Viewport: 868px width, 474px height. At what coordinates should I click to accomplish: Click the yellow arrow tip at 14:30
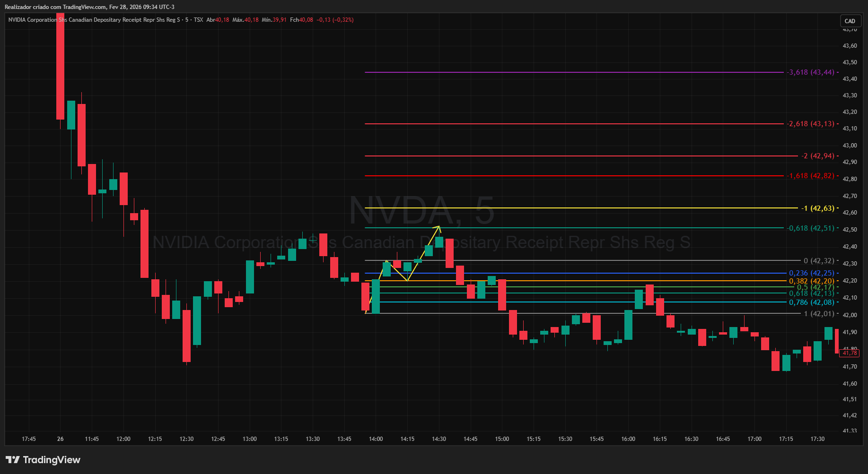coord(439,227)
